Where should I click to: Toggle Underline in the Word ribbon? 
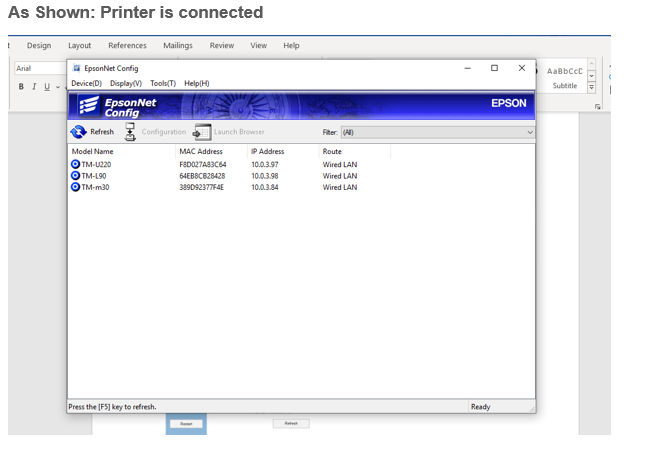pyautogui.click(x=47, y=87)
